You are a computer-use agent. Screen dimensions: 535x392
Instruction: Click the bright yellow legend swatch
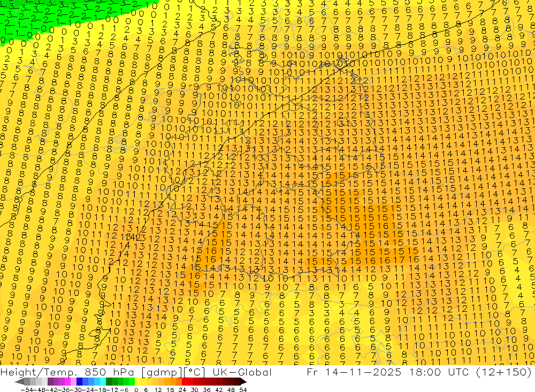(x=138, y=381)
